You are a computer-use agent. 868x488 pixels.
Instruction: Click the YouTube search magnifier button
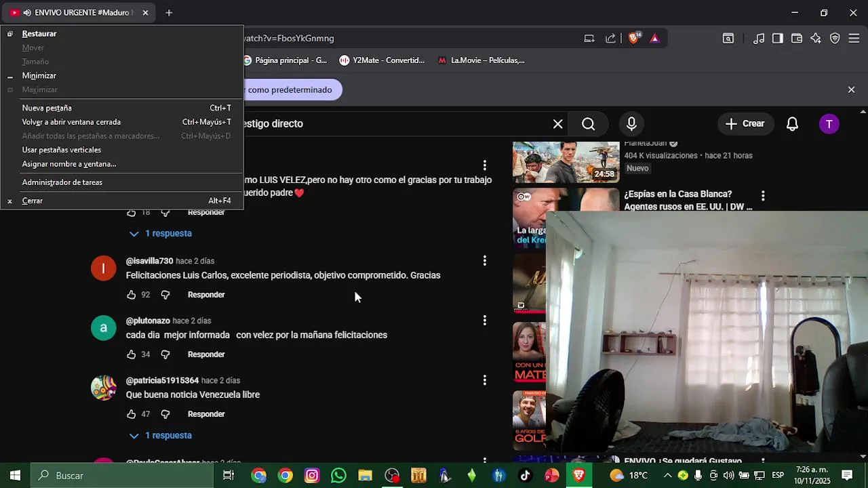coord(588,124)
